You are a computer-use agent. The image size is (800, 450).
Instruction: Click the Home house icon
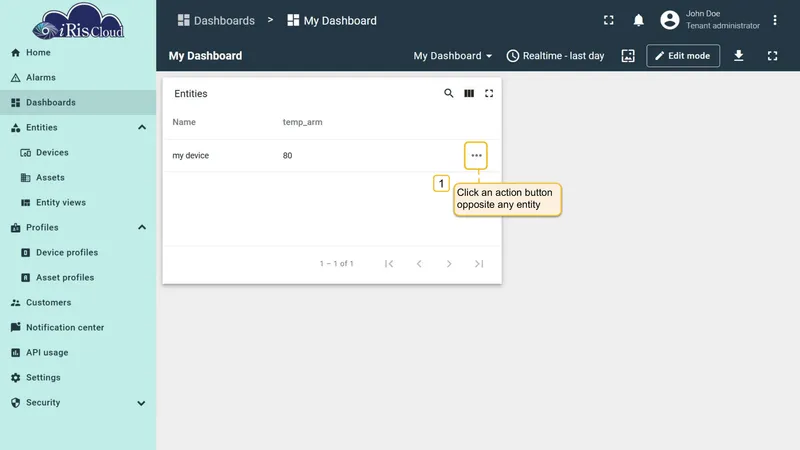pos(16,53)
